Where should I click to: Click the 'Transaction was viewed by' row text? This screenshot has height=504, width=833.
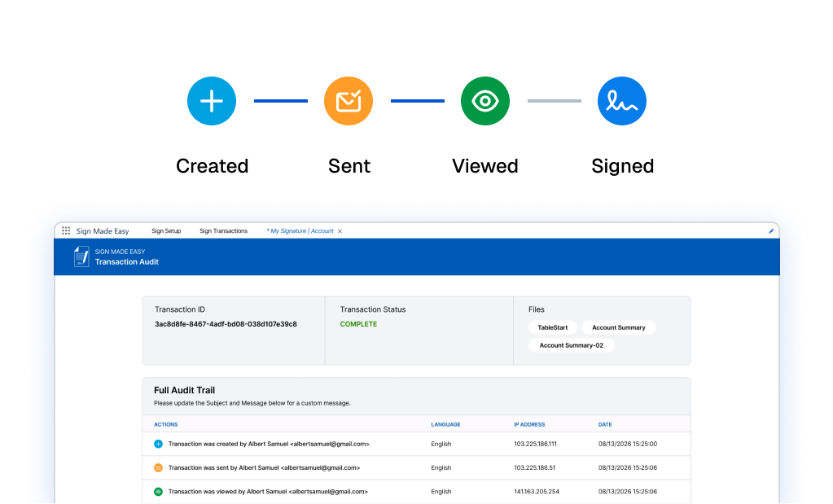pyautogui.click(x=268, y=492)
